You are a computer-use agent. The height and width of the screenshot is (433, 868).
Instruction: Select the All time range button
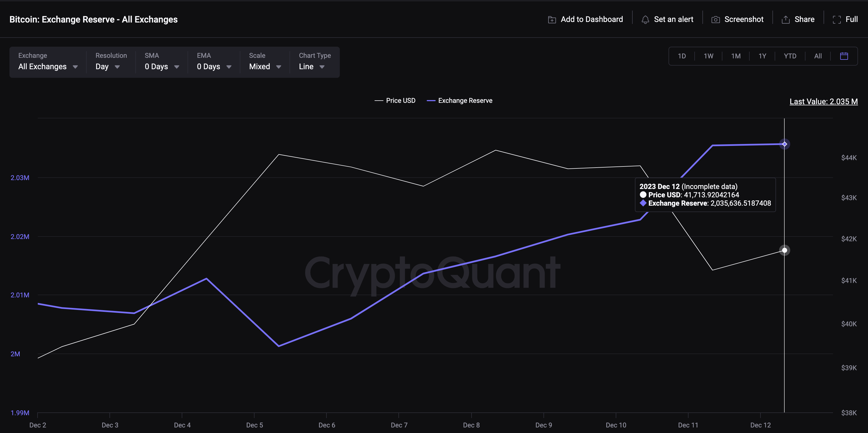click(818, 56)
